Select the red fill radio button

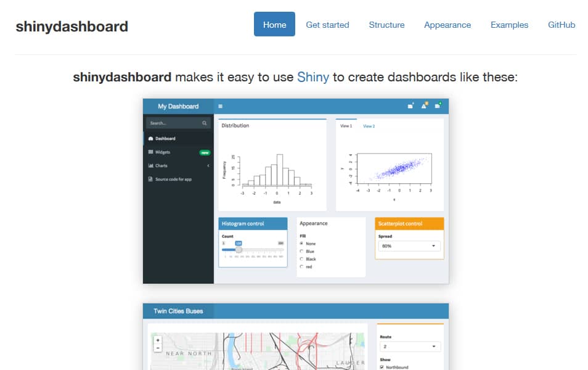(301, 267)
